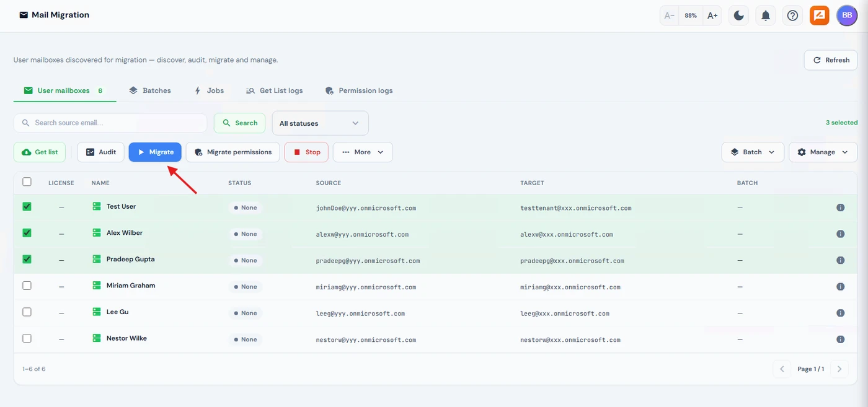Click target pradeepg@xxx.onmicrosoft.com
Viewport: 868px width, 407px height.
point(572,261)
